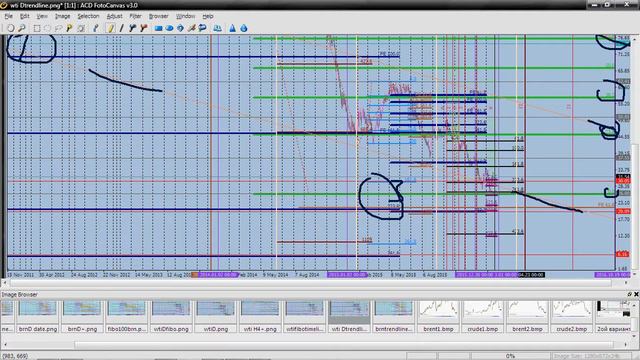Select the Zoom magnifier tool
Viewport: 640px width, 360px height.
tap(22, 28)
